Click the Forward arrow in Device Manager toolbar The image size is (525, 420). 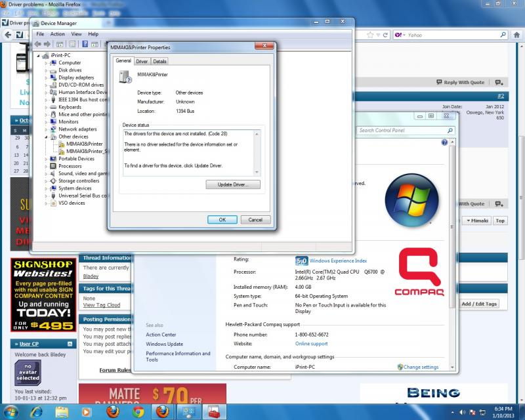(x=47, y=44)
